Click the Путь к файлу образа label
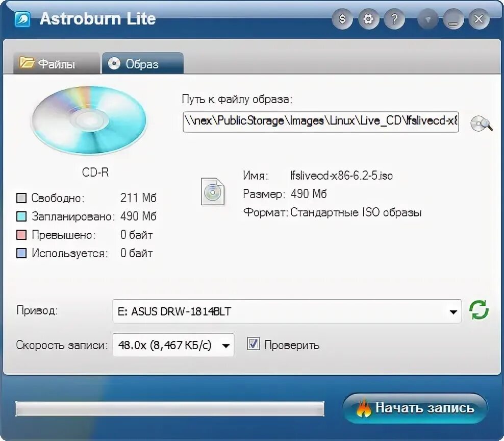Screen dimensions: 504x441 click(237, 99)
